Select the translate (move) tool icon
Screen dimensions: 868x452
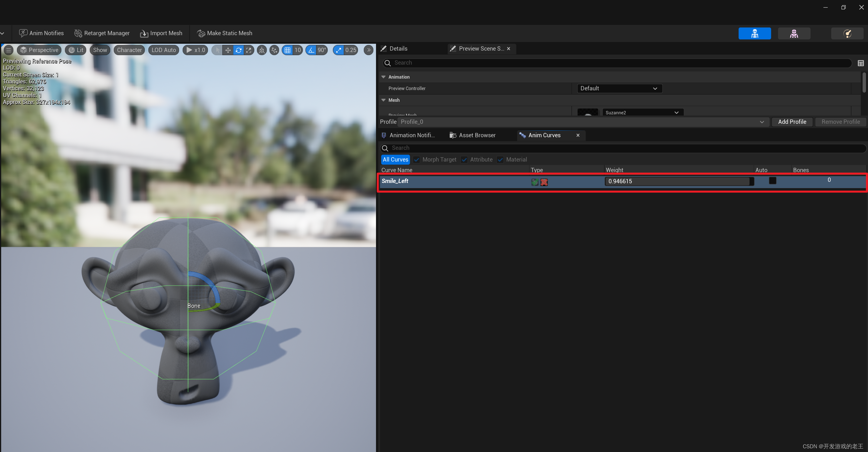click(228, 50)
